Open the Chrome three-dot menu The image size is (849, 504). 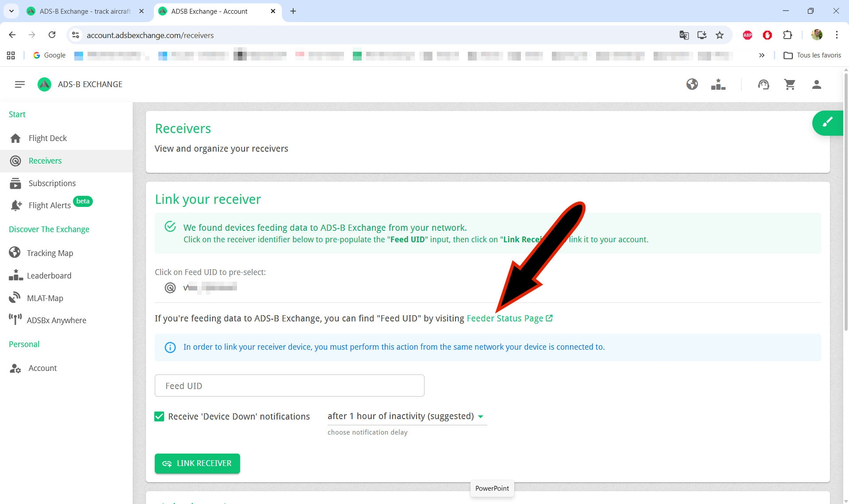pos(837,35)
